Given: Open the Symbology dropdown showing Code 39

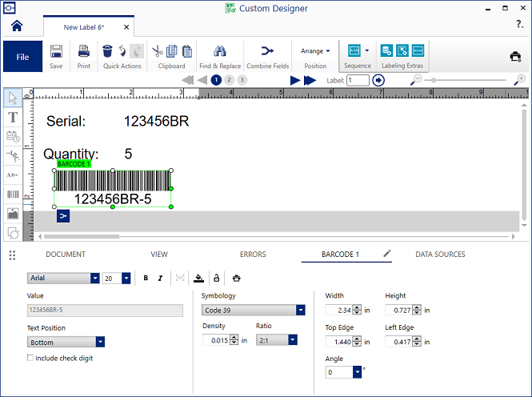Looking at the screenshot, I should click(254, 310).
